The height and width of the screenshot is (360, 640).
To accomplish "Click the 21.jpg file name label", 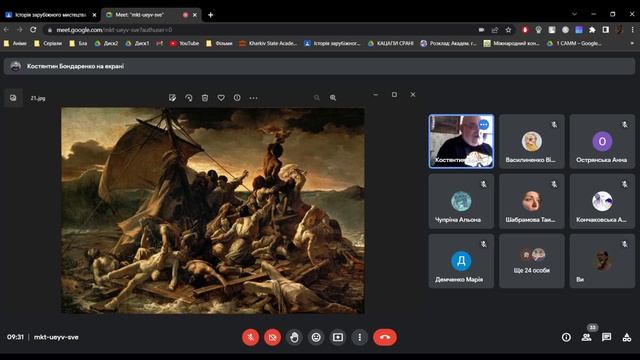I will [x=38, y=98].
